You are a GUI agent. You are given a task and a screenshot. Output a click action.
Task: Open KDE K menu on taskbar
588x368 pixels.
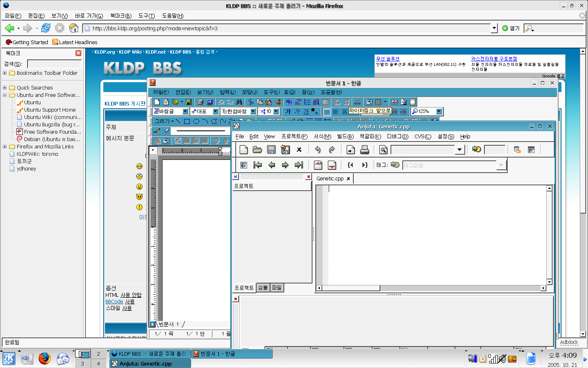pyautogui.click(x=9, y=359)
